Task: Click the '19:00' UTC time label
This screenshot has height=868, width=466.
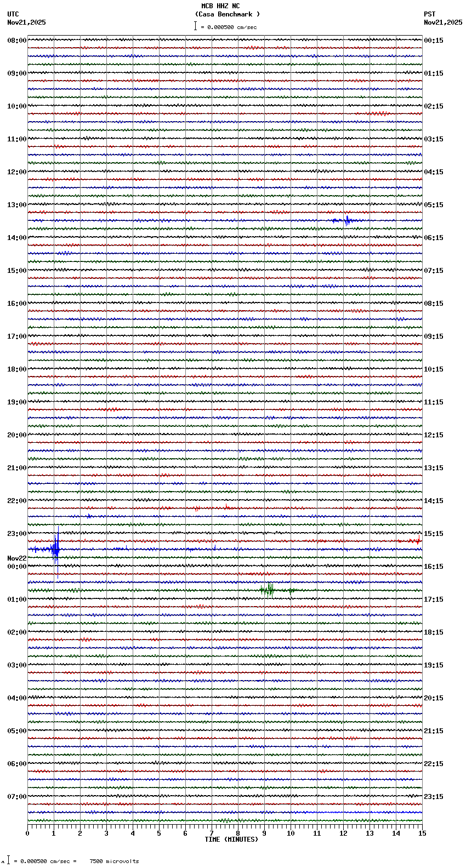Action: (17, 402)
